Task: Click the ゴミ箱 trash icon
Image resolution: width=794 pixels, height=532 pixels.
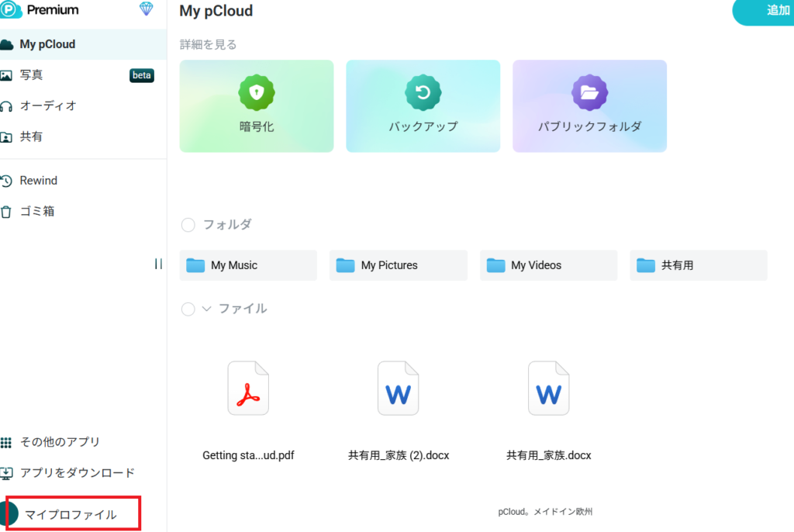Action: (7, 211)
